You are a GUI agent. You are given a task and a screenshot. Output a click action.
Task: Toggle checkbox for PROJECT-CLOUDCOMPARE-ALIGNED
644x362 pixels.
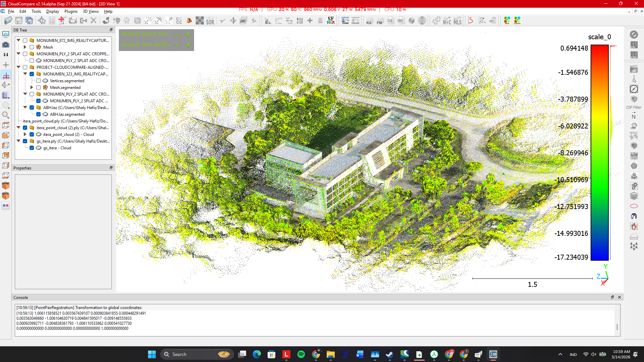(25, 67)
